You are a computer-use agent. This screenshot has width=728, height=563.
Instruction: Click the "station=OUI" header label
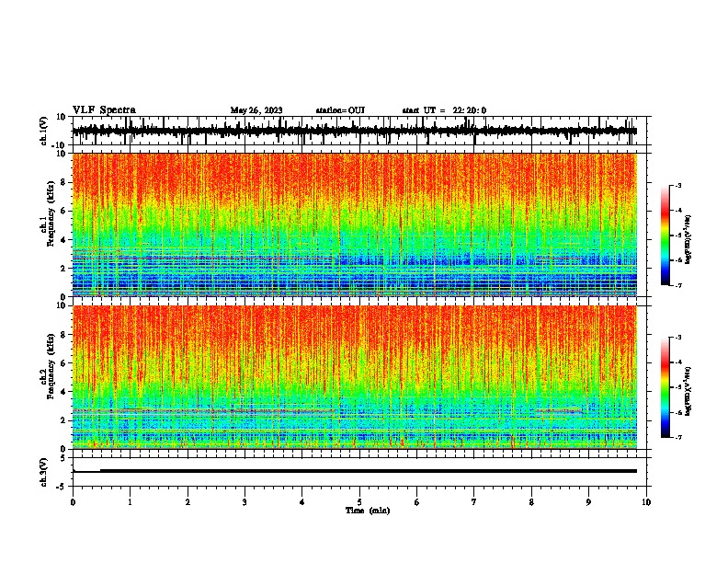tap(340, 110)
